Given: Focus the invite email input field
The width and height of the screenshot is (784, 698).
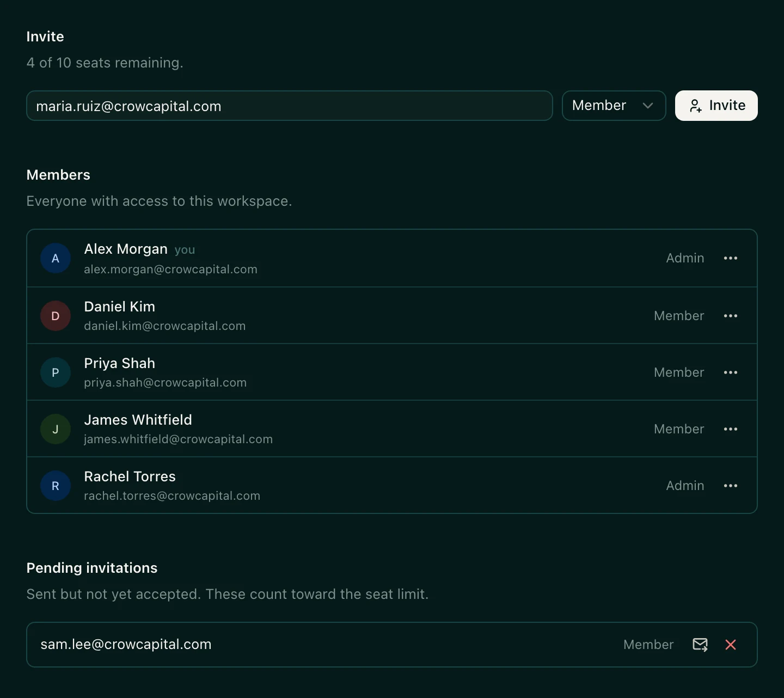Looking at the screenshot, I should (290, 106).
